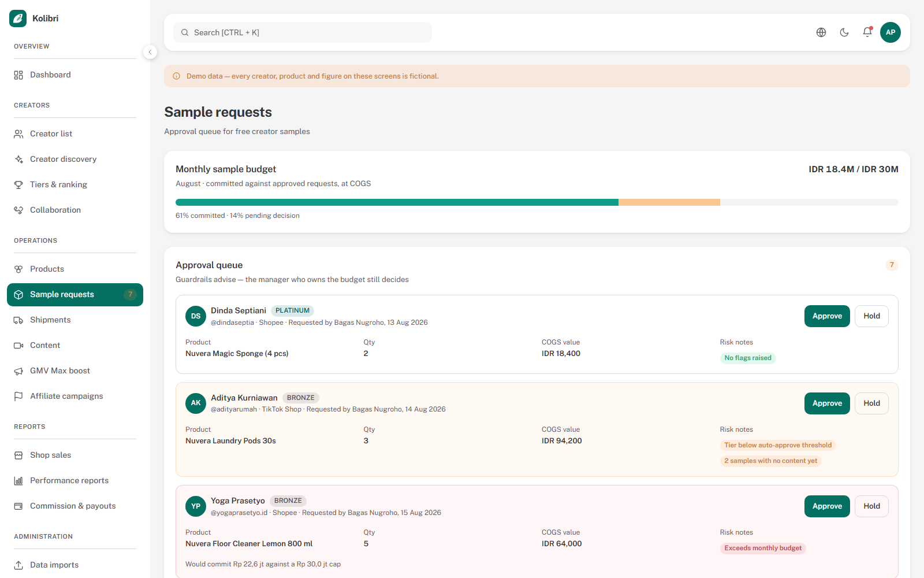Open Content page label
The height and width of the screenshot is (578, 924).
coord(45,346)
